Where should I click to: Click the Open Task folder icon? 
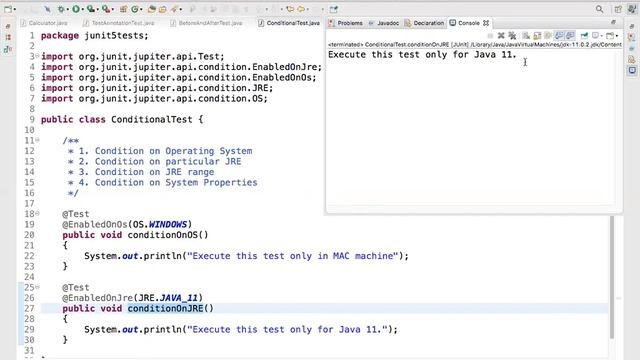tap(162, 9)
